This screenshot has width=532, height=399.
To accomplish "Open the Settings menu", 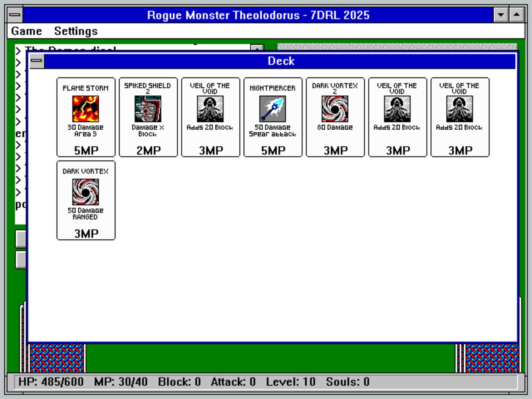I will coord(75,31).
